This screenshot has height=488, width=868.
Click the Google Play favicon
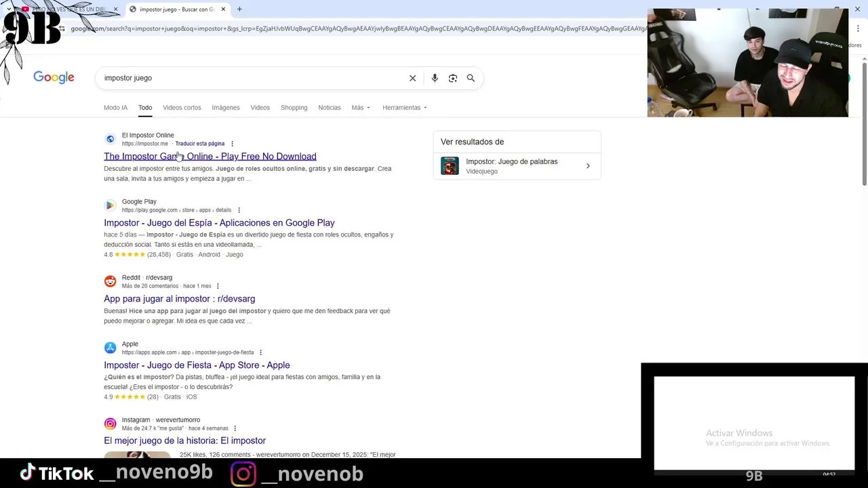[110, 205]
